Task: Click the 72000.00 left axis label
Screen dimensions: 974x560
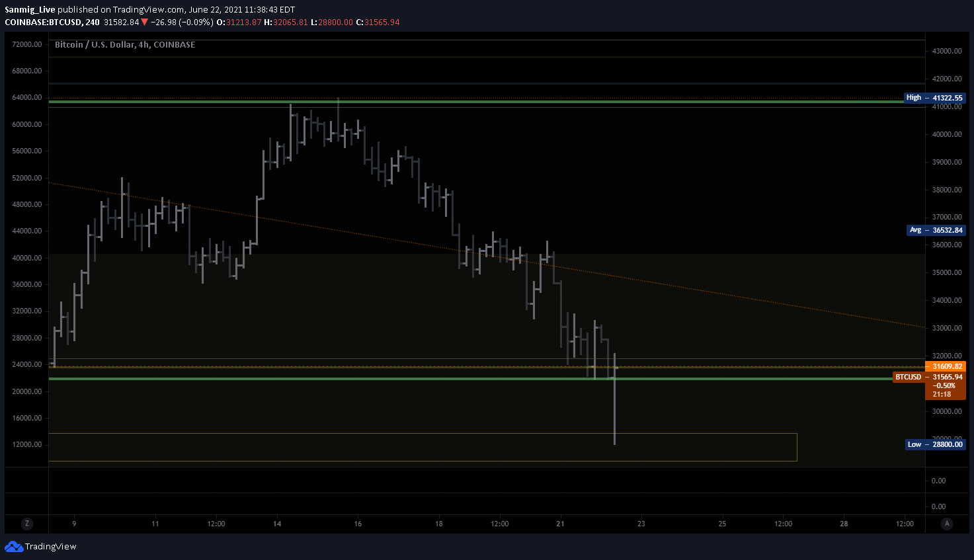Action: (27, 44)
